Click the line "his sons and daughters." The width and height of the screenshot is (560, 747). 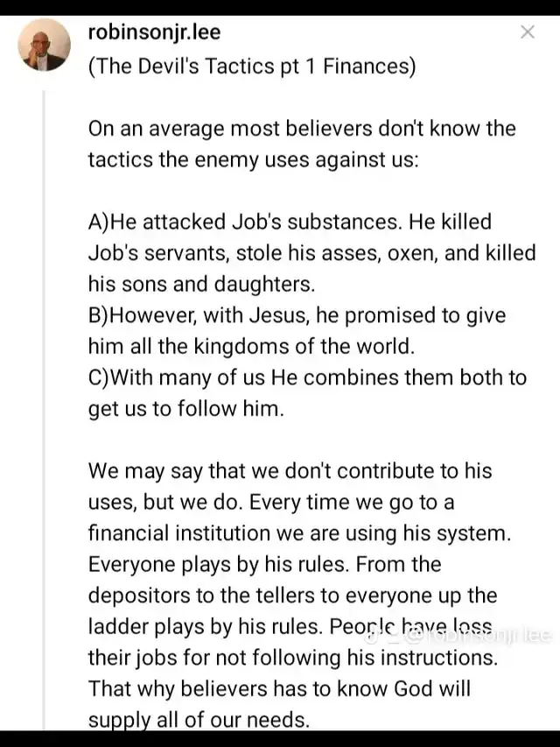201,284
